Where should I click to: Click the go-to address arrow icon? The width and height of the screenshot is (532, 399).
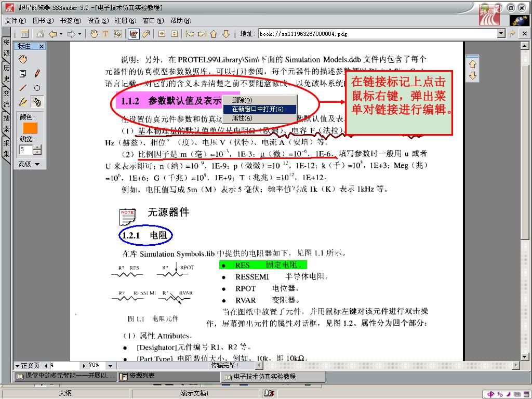(512, 34)
